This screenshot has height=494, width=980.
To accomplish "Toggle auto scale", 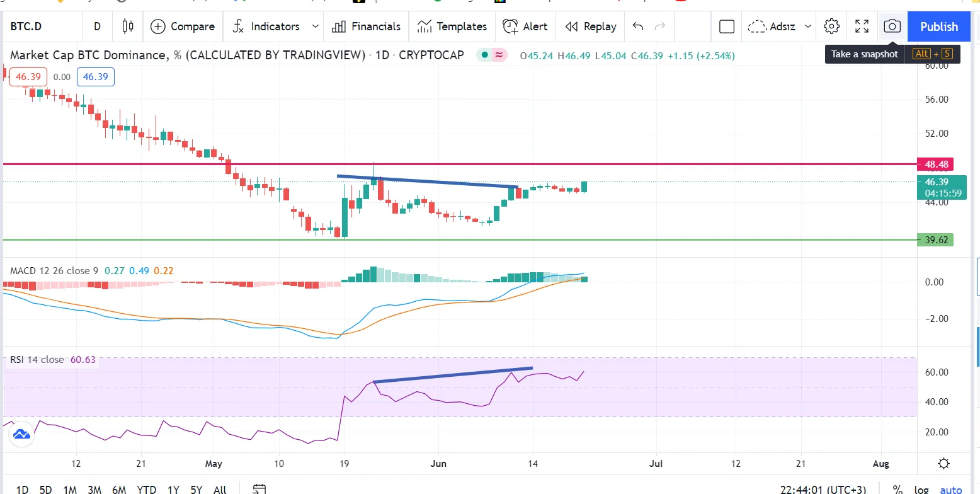I will (x=951, y=489).
